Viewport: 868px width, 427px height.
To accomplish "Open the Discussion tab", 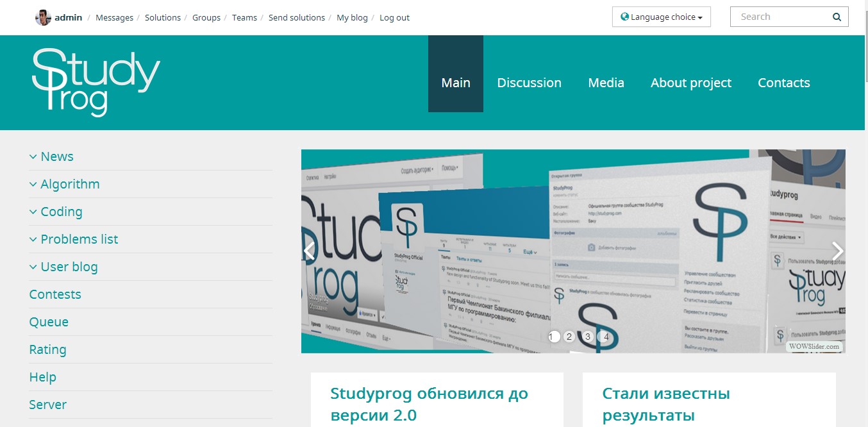I will pos(530,83).
